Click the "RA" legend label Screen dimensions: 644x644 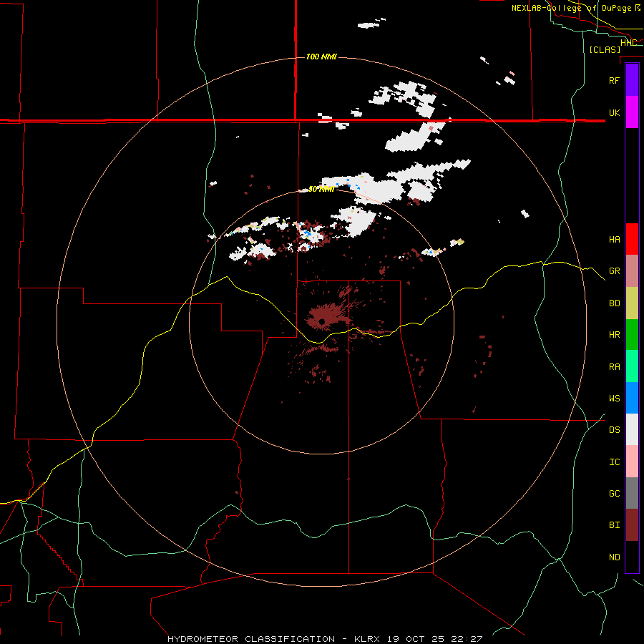click(x=614, y=367)
